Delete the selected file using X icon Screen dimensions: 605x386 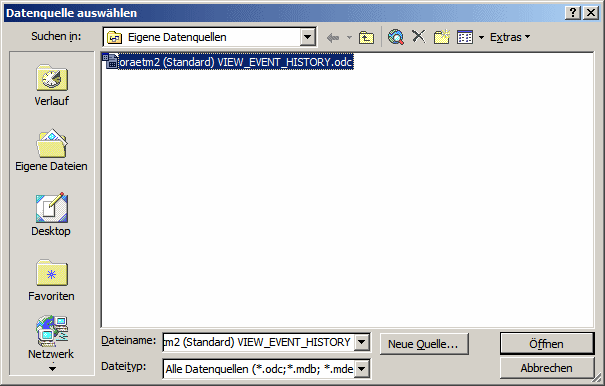[419, 37]
